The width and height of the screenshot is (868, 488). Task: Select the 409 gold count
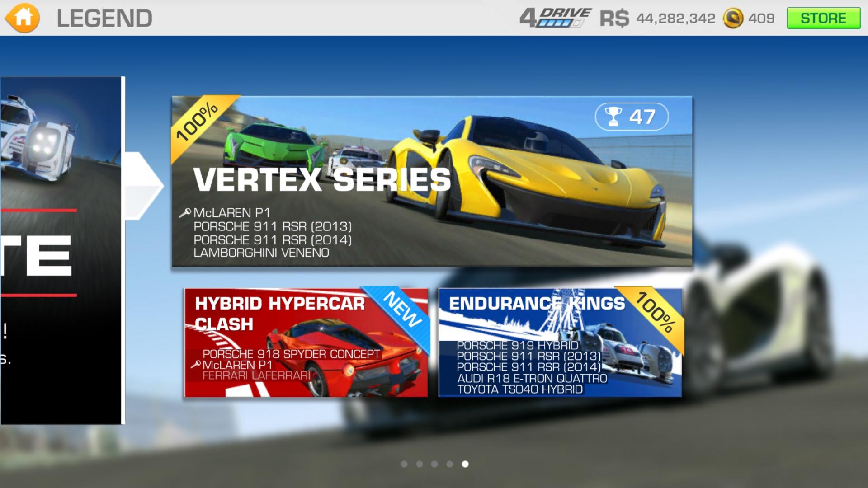pyautogui.click(x=761, y=19)
